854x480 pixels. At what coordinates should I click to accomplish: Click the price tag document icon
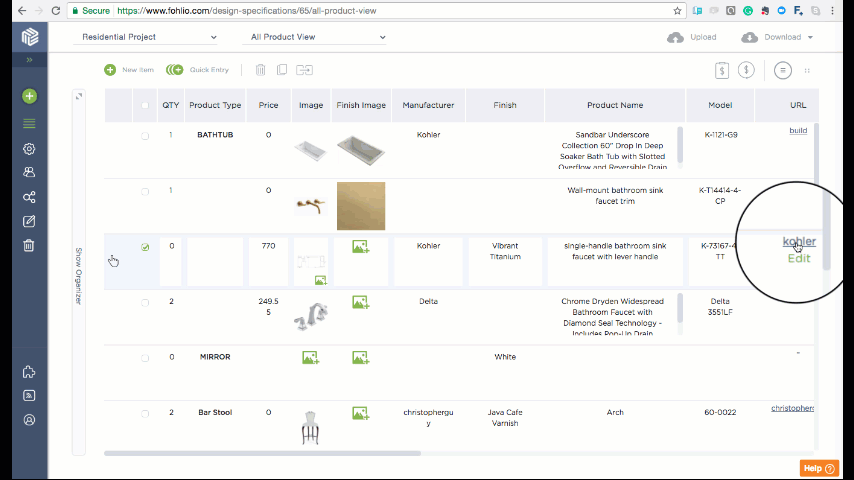tap(722, 70)
